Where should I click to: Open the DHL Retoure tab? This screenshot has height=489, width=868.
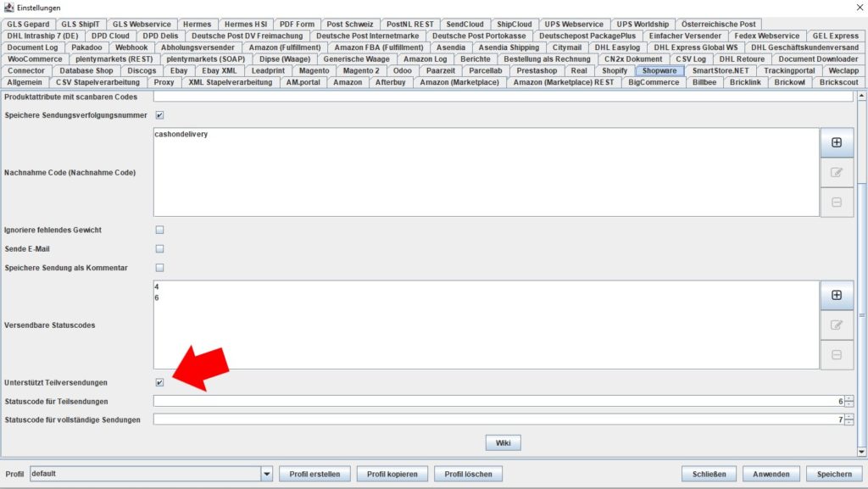click(x=742, y=59)
